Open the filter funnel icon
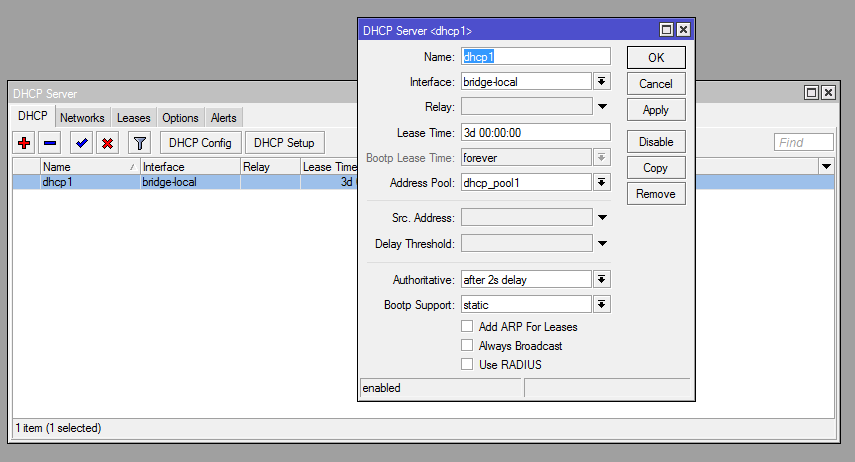 pyautogui.click(x=140, y=143)
